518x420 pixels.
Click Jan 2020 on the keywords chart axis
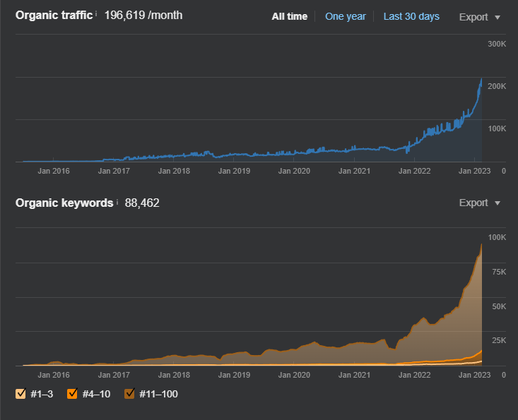[294, 375]
